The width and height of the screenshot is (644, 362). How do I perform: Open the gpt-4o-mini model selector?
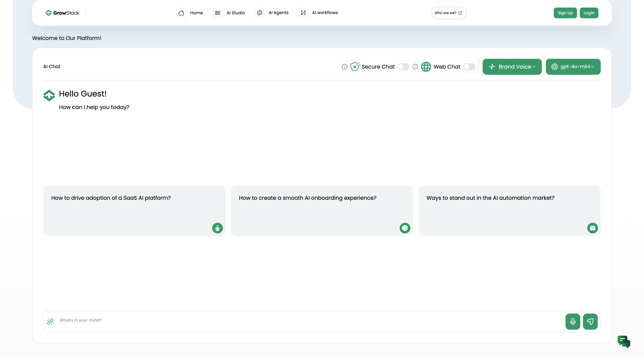(x=573, y=67)
